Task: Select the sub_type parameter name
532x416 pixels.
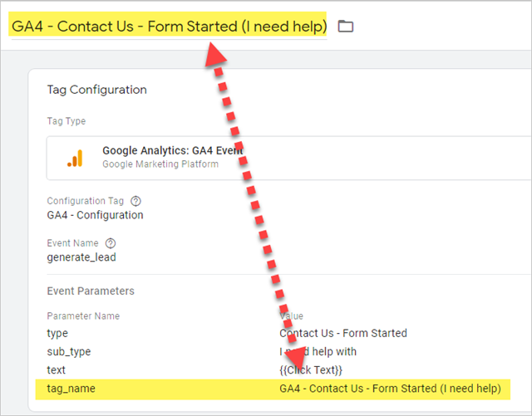Action: coord(69,351)
